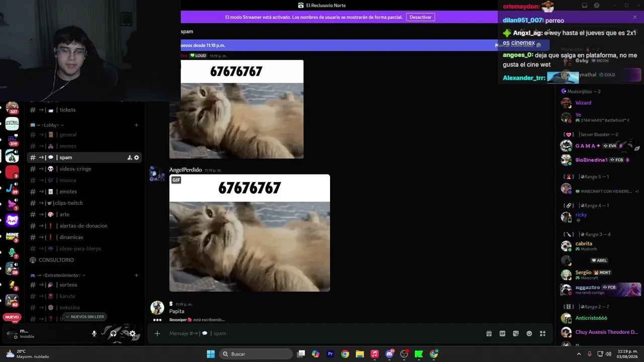Open invite people icon on spam channel
644x362 pixels.
tap(129, 157)
